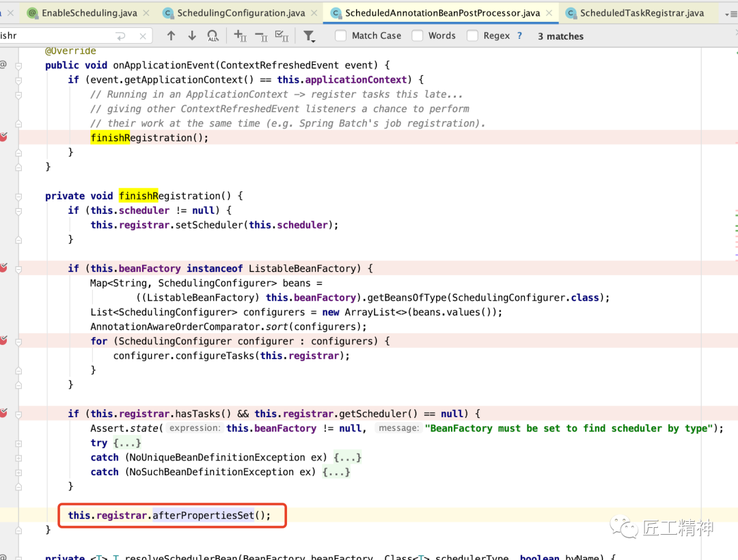Click configureTasks method call
This screenshot has width=738, height=560.
tap(215, 356)
